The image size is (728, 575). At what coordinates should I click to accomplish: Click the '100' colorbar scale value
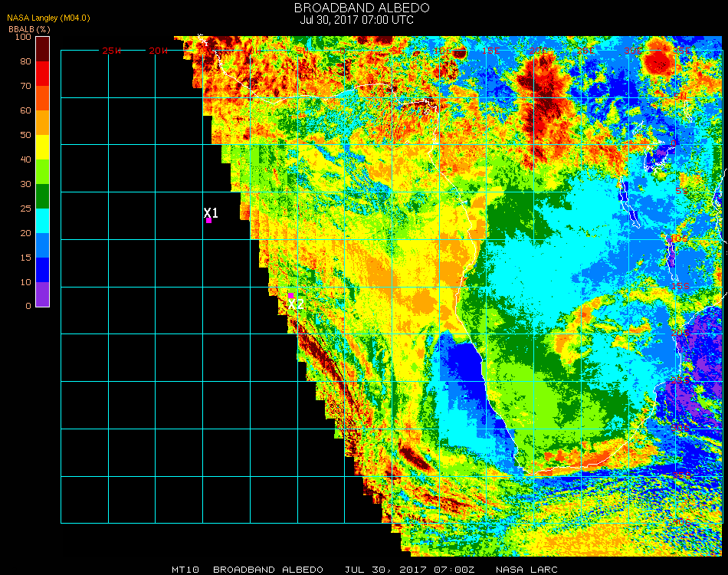[23, 37]
